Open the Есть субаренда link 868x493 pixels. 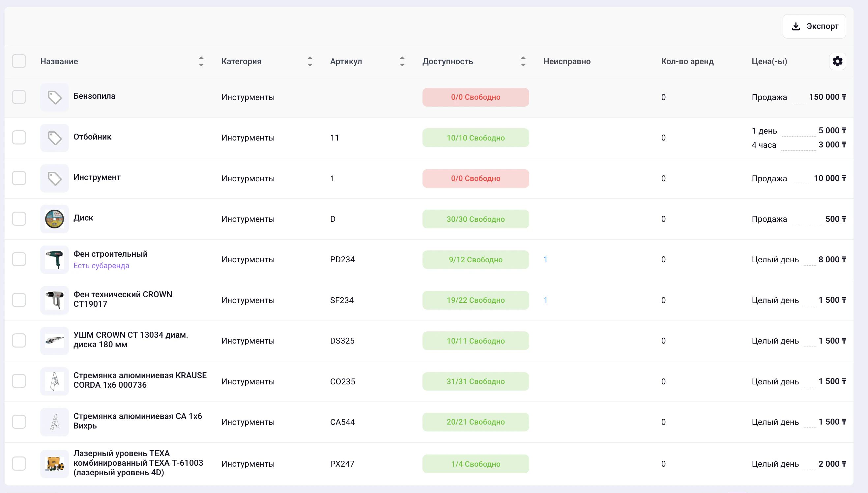pyautogui.click(x=101, y=266)
